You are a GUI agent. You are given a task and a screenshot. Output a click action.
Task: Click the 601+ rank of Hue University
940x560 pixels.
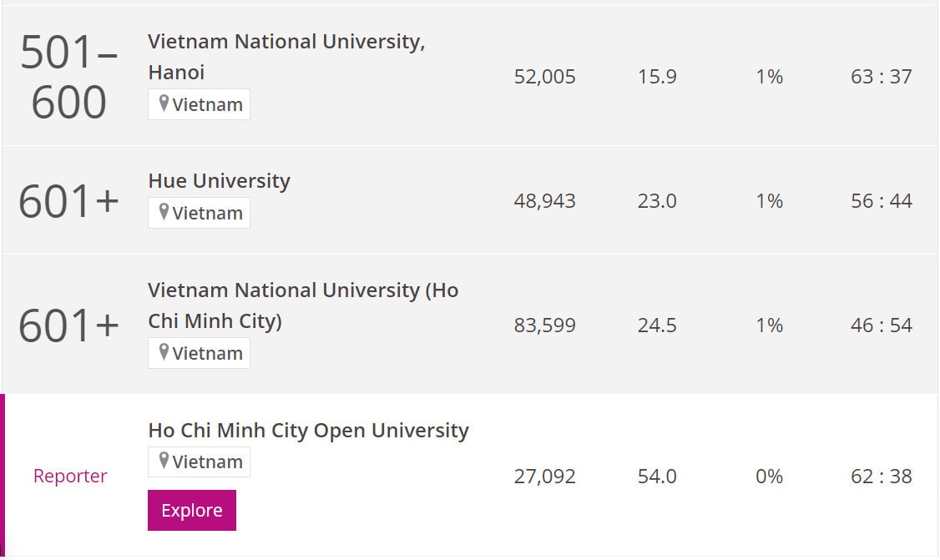click(69, 201)
